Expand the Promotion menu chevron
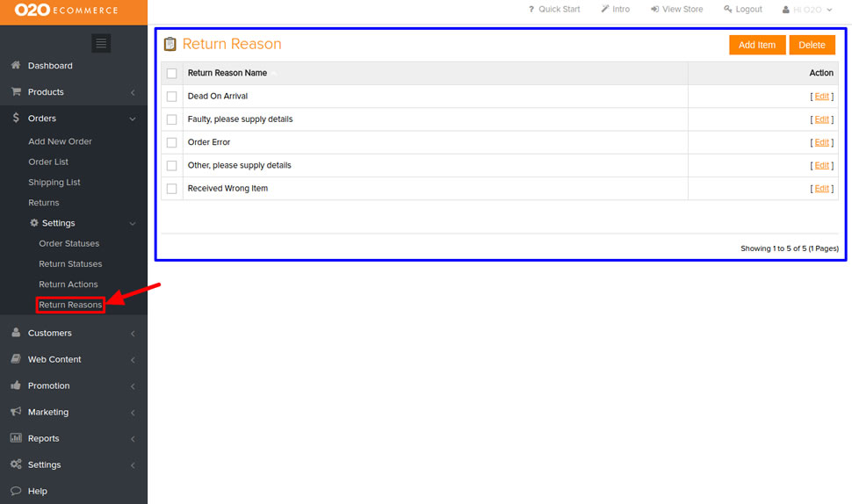The height and width of the screenshot is (504, 852). (x=133, y=386)
